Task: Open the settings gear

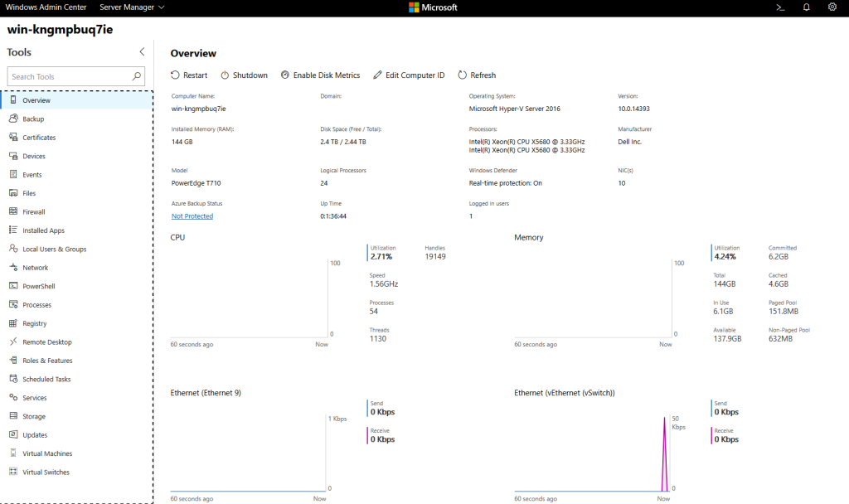Action: tap(832, 7)
